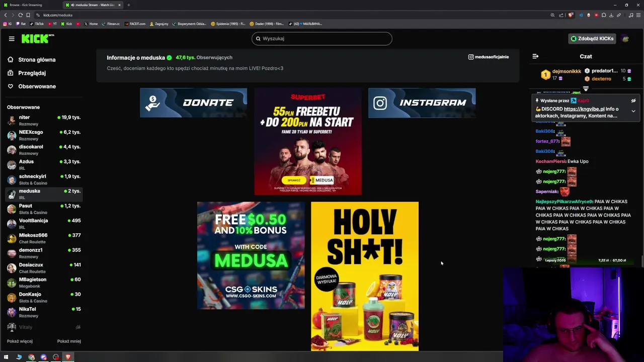Image resolution: width=644 pixels, height=362 pixels.
Task: Open demonzz1 channel in followed list
Action: (44, 253)
